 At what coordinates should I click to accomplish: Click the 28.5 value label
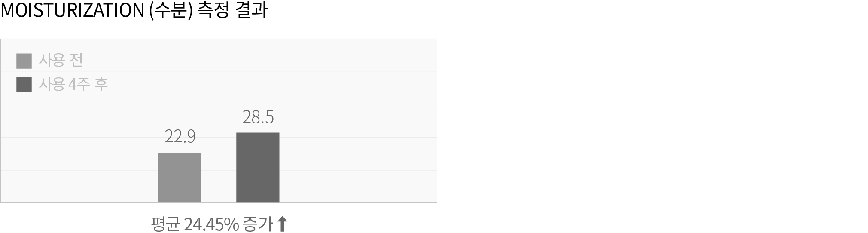pos(258,117)
